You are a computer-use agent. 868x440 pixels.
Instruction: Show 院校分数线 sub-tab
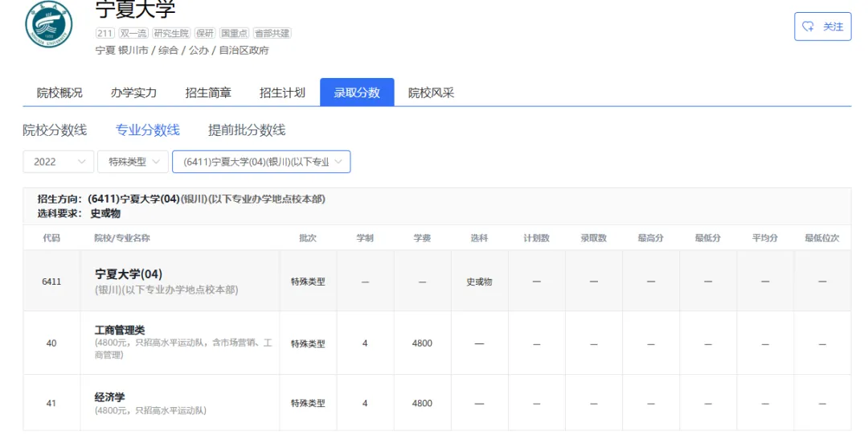[x=55, y=130]
